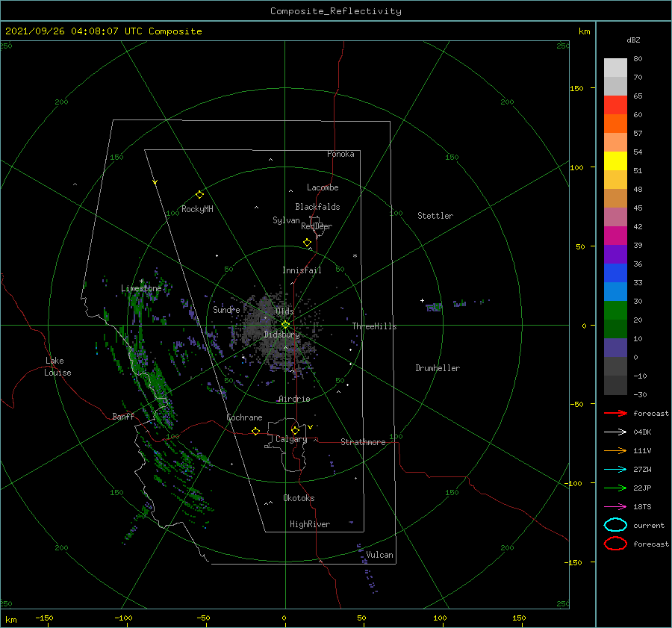Click the cyan 27ZW arrow legend icon
The width and height of the screenshot is (672, 628).
[615, 470]
